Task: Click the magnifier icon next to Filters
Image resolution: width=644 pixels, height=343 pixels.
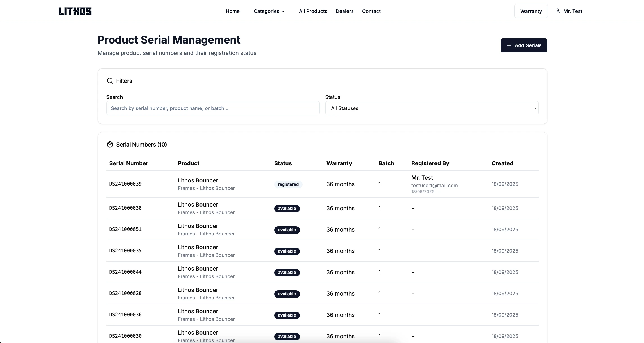Action: point(110,81)
